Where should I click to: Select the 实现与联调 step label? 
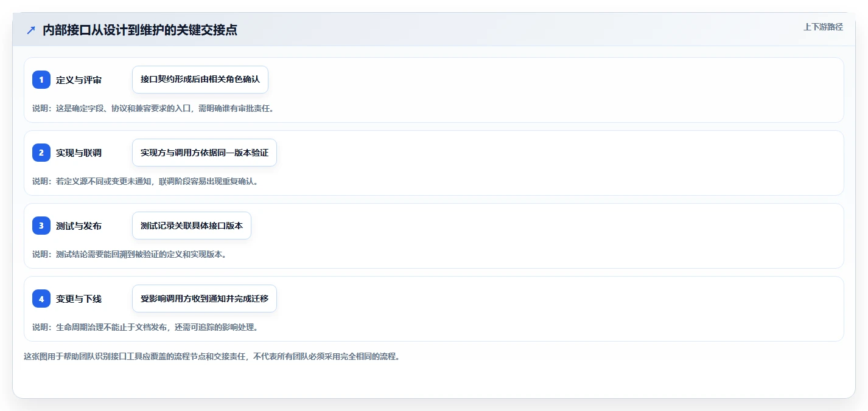tap(79, 153)
